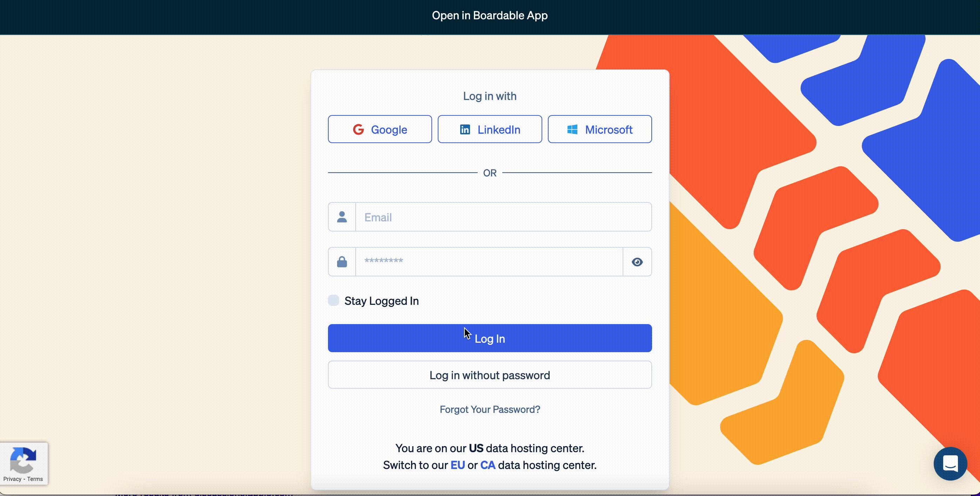
Task: Click Privacy link in reCAPTCHA widget
Action: click(x=12, y=478)
